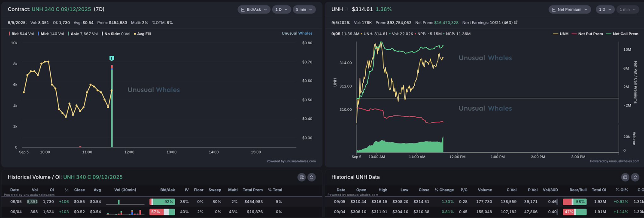Click the 09/05 Vol (30min) mini chart
The image size is (644, 218).
pyautogui.click(x=125, y=201)
